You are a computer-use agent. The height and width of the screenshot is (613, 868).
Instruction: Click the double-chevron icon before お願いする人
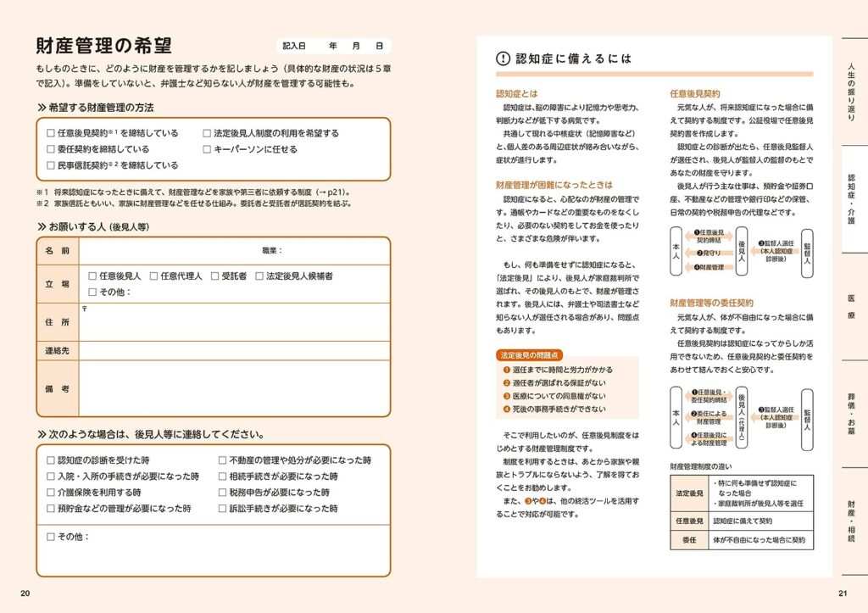pyautogui.click(x=42, y=226)
